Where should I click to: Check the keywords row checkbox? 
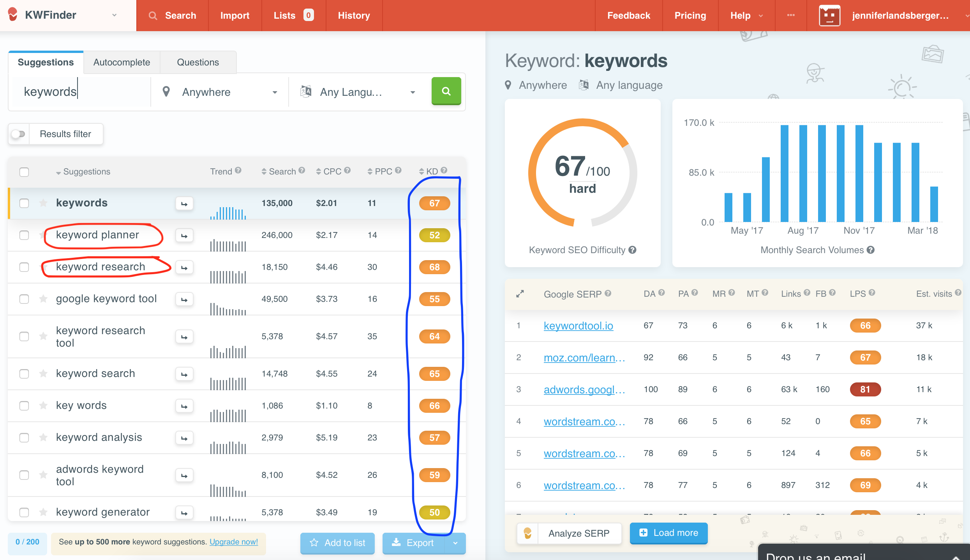pyautogui.click(x=24, y=203)
